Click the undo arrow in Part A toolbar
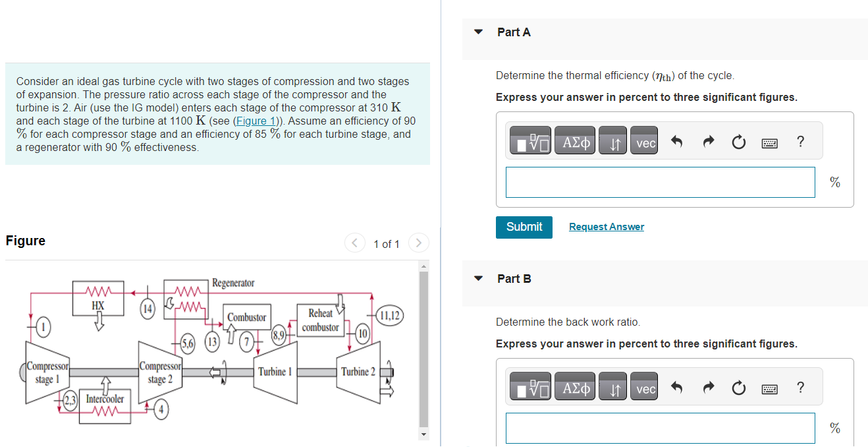The width and height of the screenshot is (868, 447). [676, 140]
